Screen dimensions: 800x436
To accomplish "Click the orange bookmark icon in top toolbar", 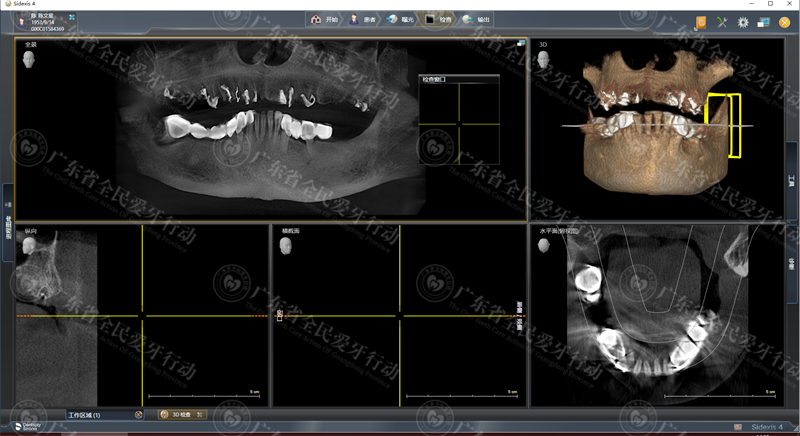I will [701, 21].
